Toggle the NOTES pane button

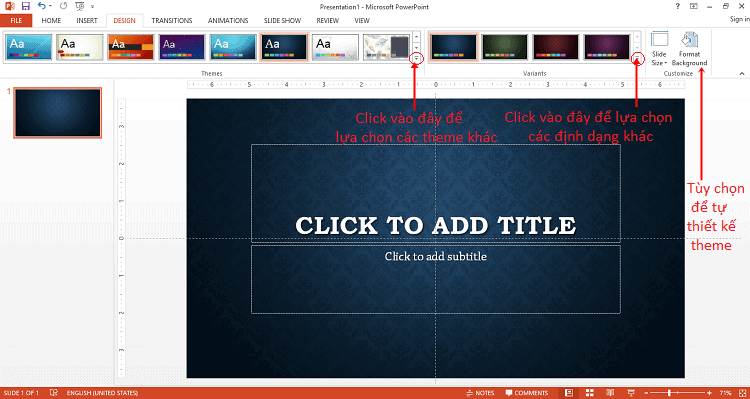click(x=481, y=393)
